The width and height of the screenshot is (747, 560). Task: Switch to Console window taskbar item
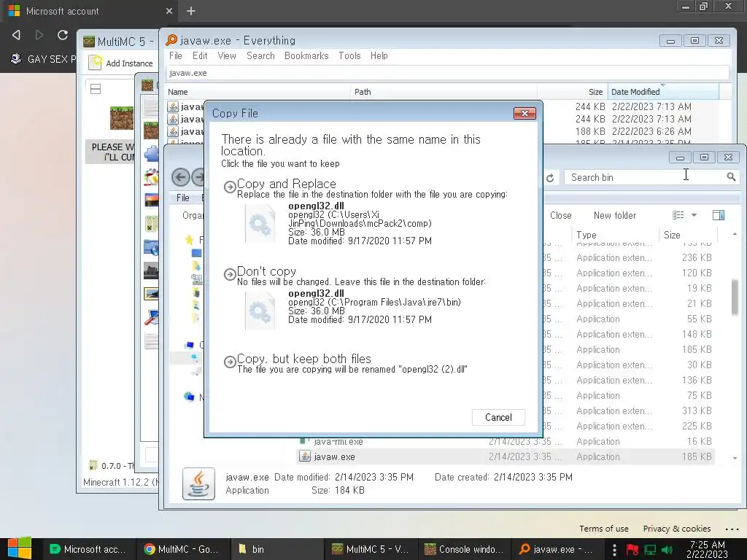(465, 549)
